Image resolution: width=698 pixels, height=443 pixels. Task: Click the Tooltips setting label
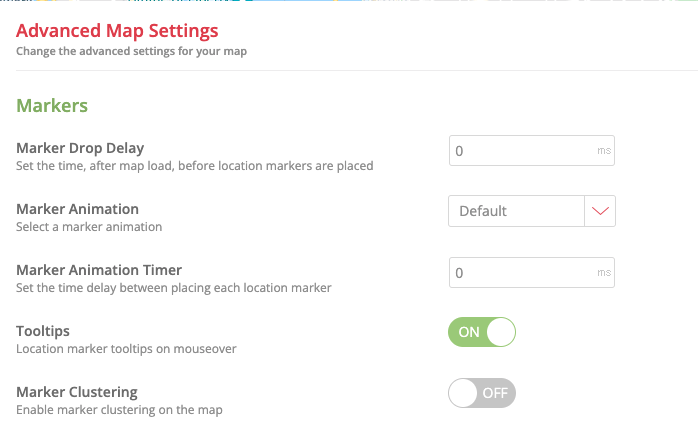point(43,330)
